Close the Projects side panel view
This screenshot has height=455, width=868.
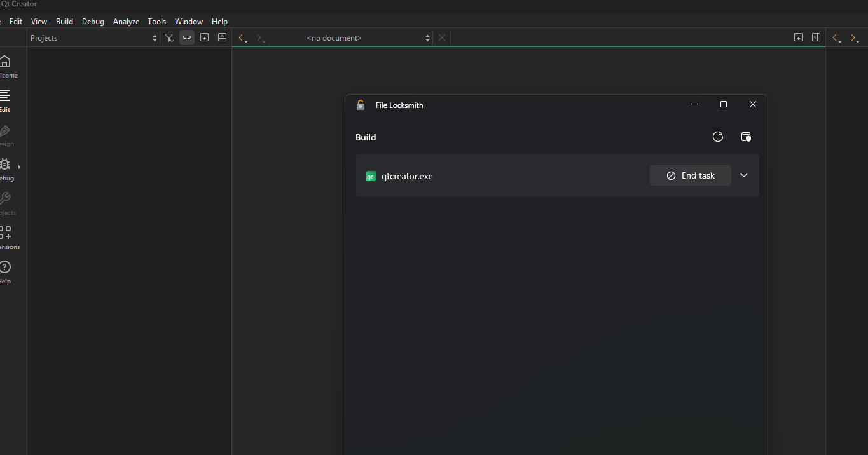point(222,37)
